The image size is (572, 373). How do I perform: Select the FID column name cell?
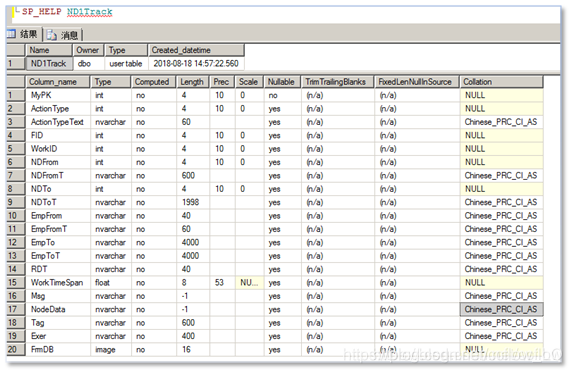pos(58,135)
